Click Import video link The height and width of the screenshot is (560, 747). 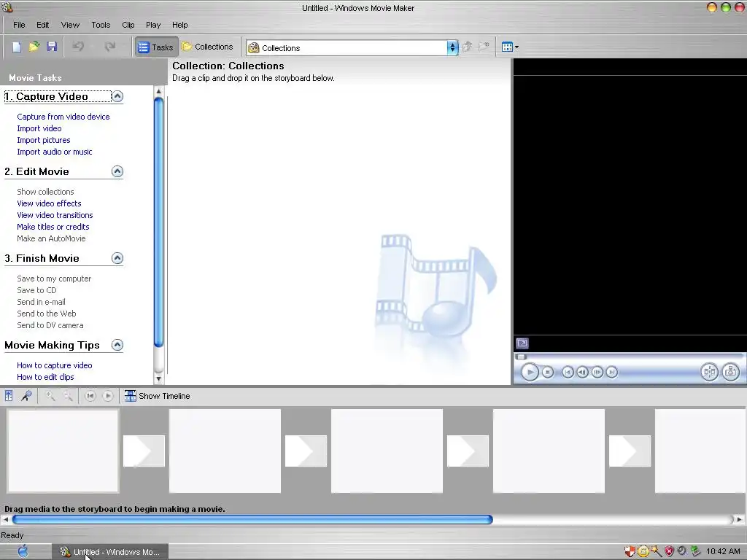point(39,128)
